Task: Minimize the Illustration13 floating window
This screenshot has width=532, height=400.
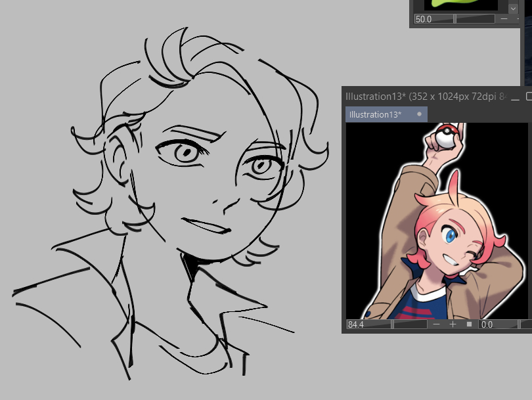Action: [x=515, y=97]
